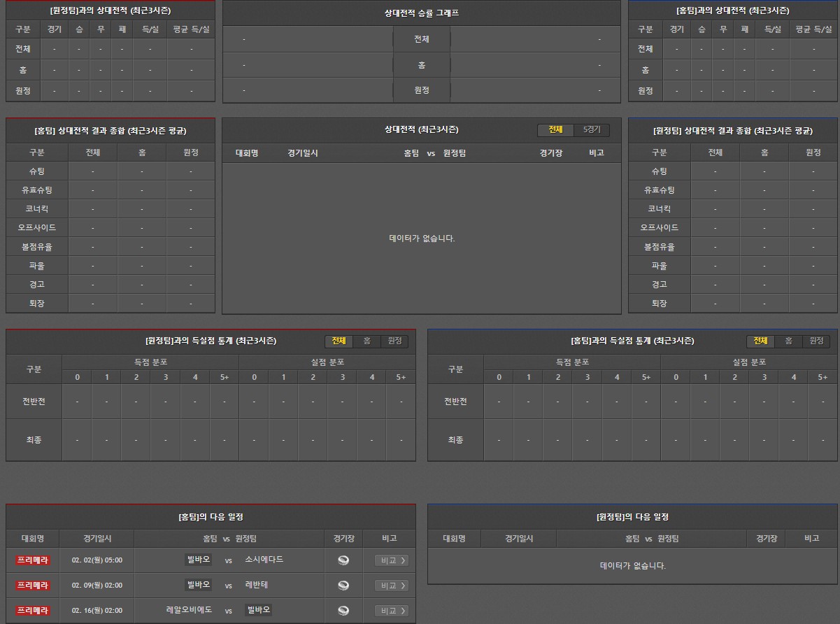Click 레반테 team name in schedule
The width and height of the screenshot is (840, 624).
pos(257,585)
